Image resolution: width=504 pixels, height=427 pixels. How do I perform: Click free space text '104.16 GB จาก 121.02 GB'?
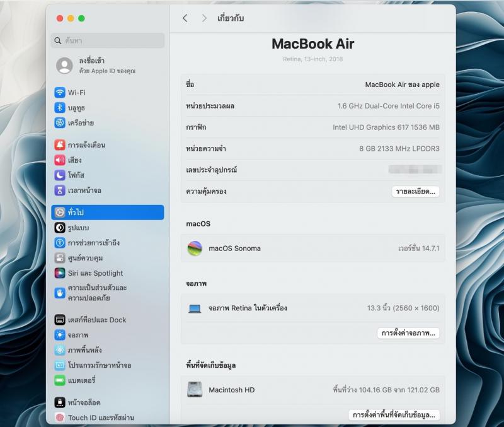tap(399, 390)
